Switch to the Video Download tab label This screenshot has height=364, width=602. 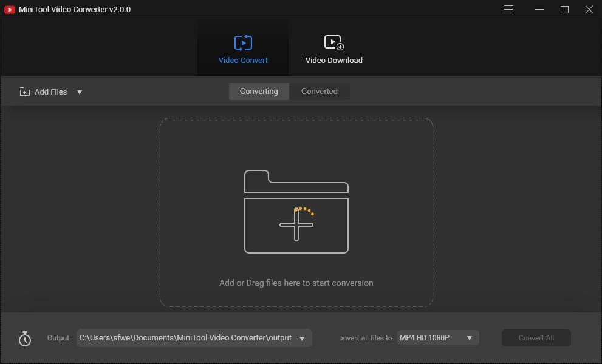[333, 61]
